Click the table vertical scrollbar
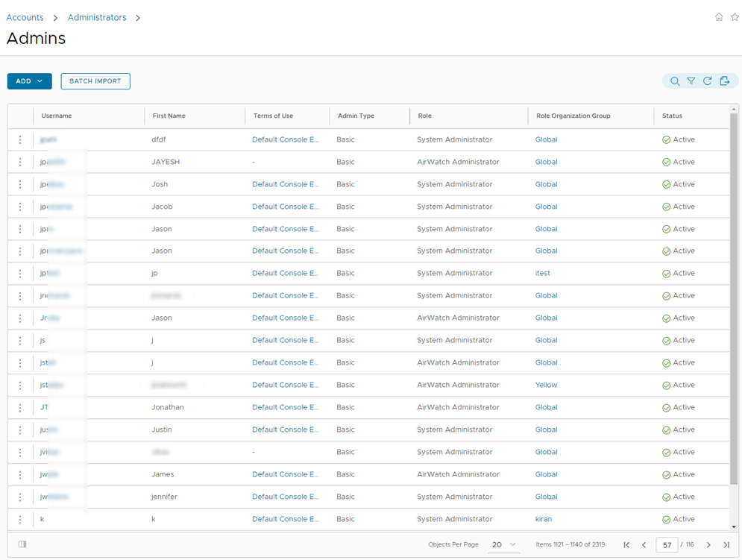Image resolution: width=742 pixels, height=560 pixels. coord(734,299)
